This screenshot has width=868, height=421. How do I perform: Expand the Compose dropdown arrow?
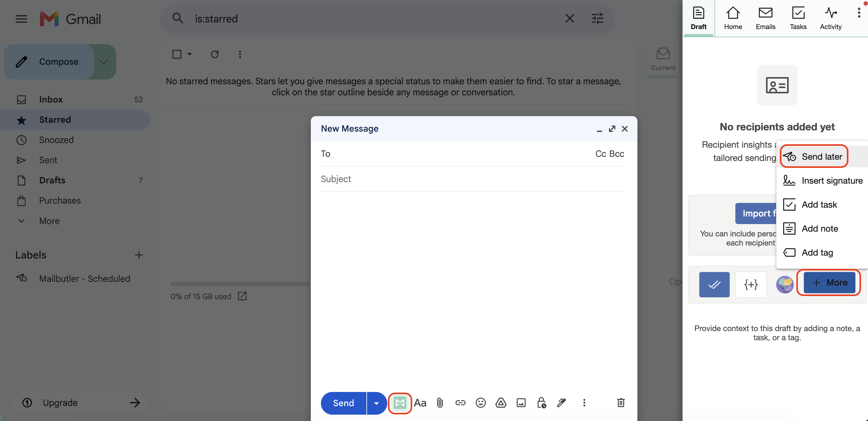click(104, 62)
